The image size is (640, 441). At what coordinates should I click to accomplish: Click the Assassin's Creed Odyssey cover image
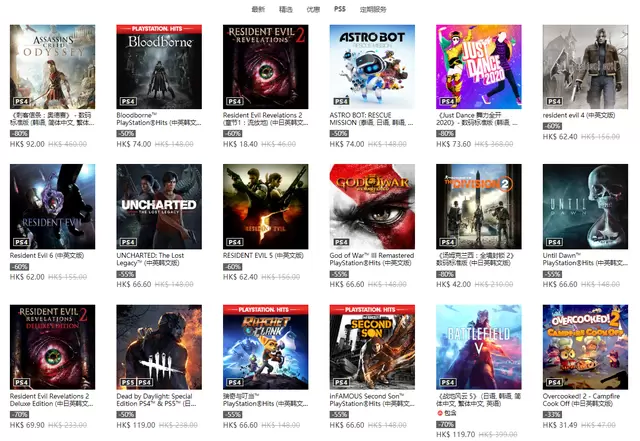pyautogui.click(x=53, y=67)
